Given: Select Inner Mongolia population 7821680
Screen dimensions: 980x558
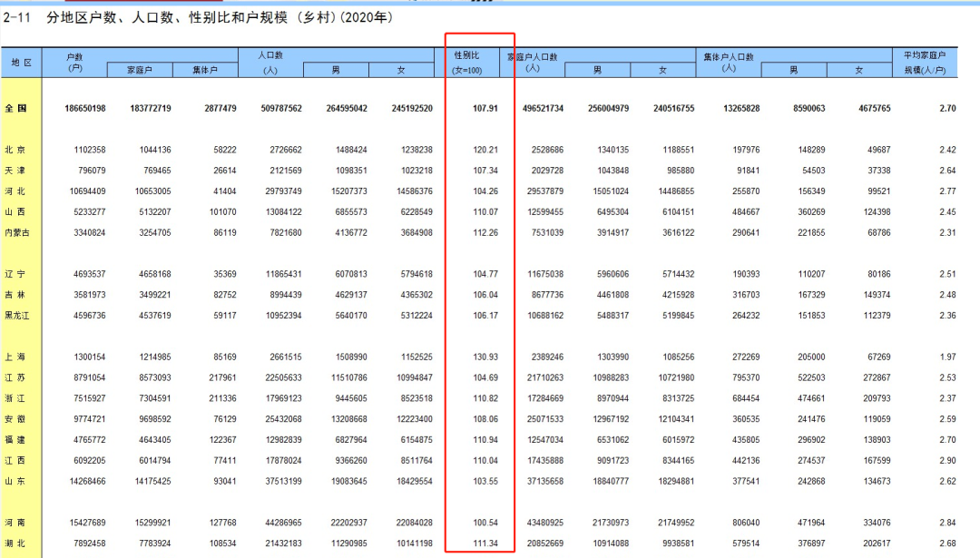Looking at the screenshot, I should [x=286, y=232].
